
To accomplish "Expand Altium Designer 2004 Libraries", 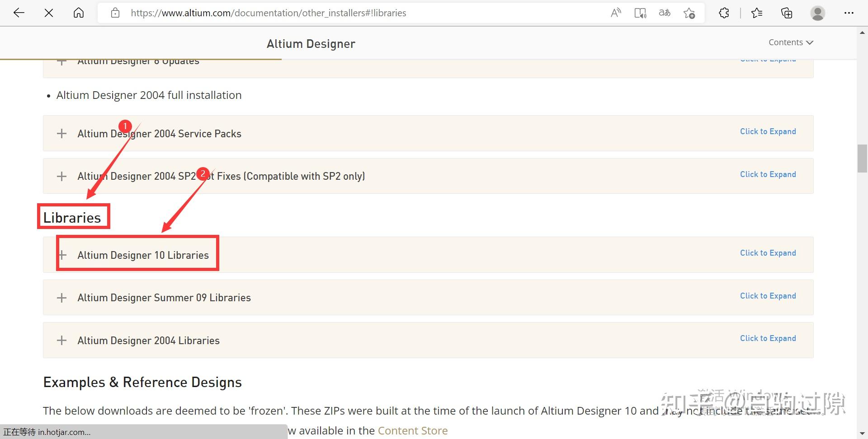I will [428, 340].
